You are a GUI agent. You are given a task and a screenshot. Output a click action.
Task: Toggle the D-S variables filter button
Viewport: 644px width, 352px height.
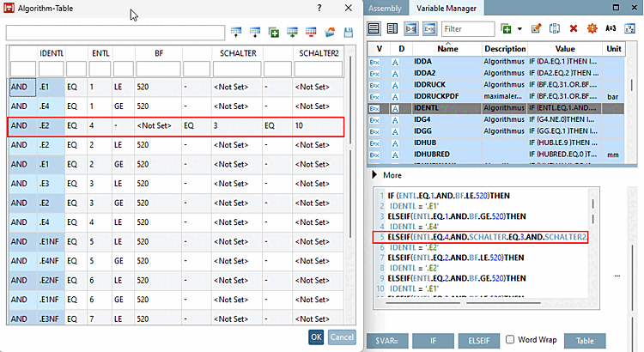pyautogui.click(x=411, y=28)
